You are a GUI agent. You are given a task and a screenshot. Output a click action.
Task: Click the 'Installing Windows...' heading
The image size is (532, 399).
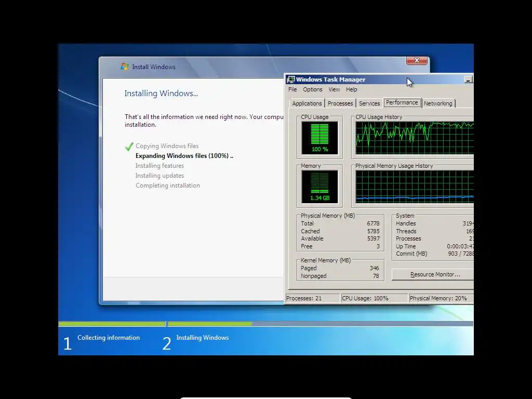pyautogui.click(x=161, y=94)
